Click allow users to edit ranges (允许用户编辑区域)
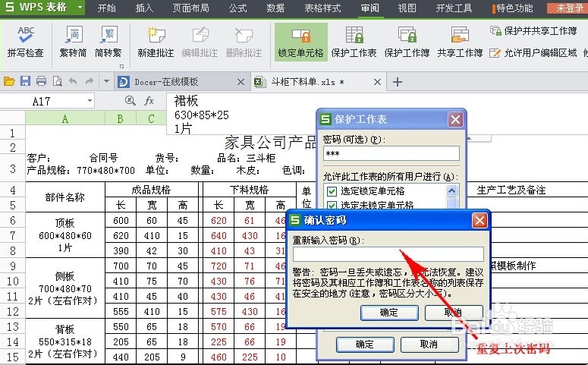Viewport: 588px width, 365px height. point(533,53)
